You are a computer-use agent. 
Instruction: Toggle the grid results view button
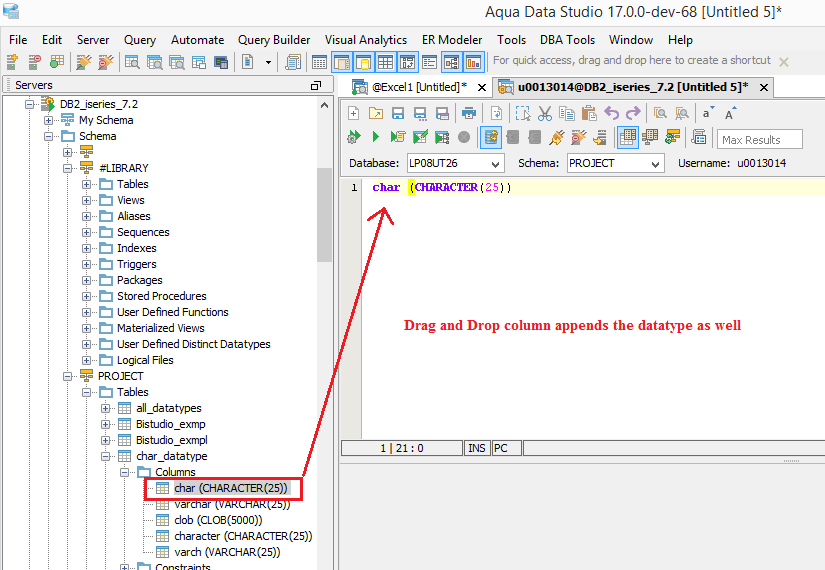point(627,137)
